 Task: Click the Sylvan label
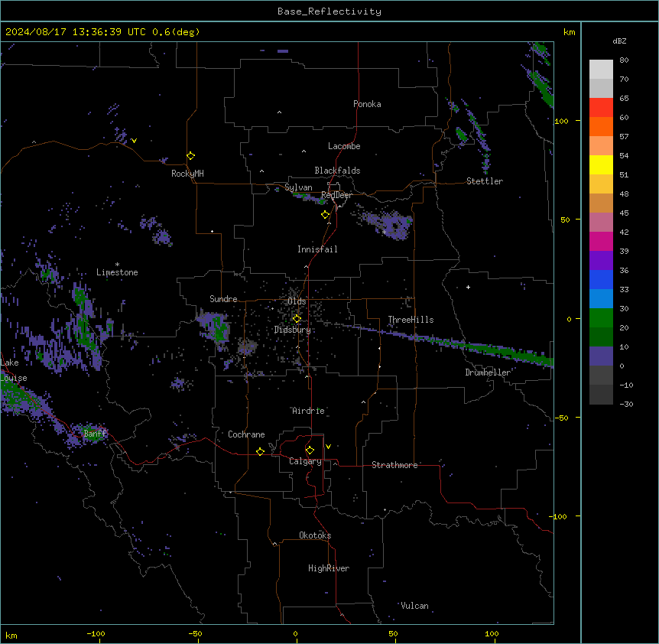[x=298, y=187]
